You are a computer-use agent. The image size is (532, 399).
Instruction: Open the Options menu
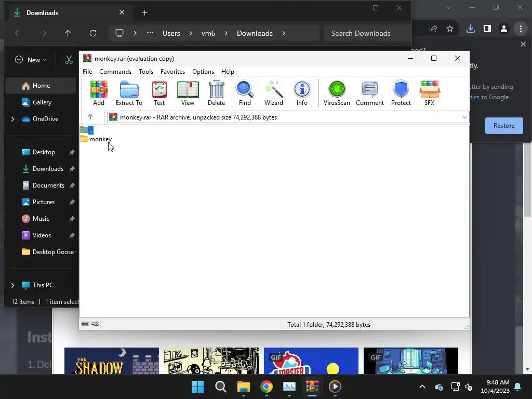[x=203, y=72]
